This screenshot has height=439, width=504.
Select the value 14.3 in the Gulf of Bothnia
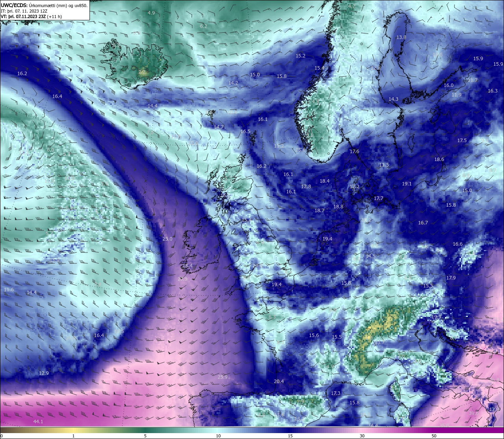point(393,99)
